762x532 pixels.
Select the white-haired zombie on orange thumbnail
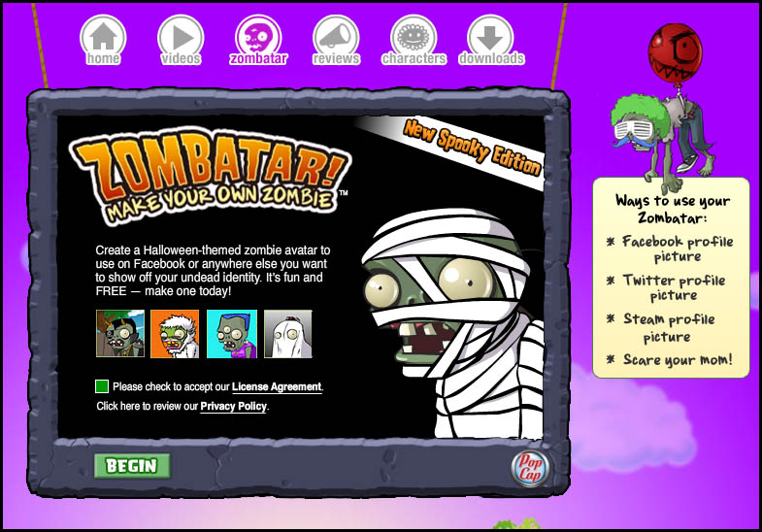[175, 334]
